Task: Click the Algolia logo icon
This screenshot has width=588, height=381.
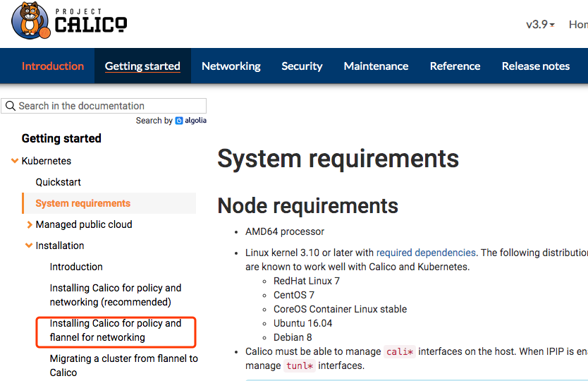Action: pyautogui.click(x=179, y=121)
